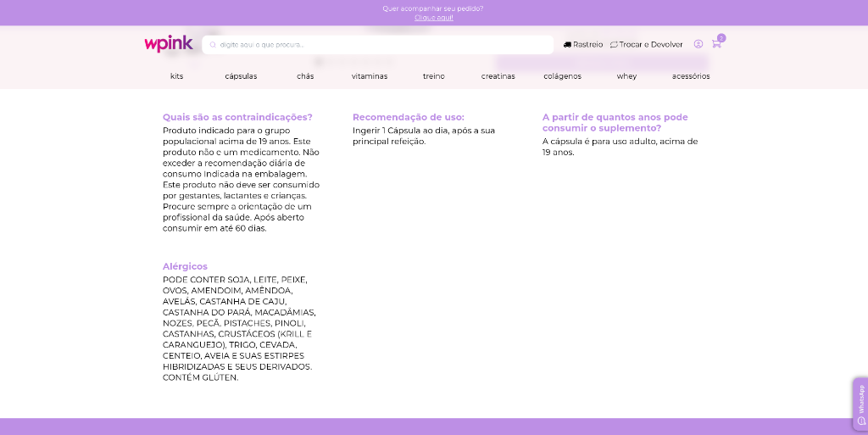The image size is (868, 435).
Task: Open the user account icon
Action: (x=698, y=44)
